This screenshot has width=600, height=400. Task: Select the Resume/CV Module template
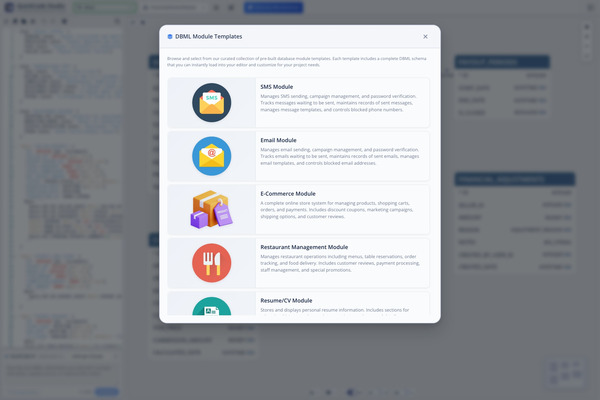[298, 304]
